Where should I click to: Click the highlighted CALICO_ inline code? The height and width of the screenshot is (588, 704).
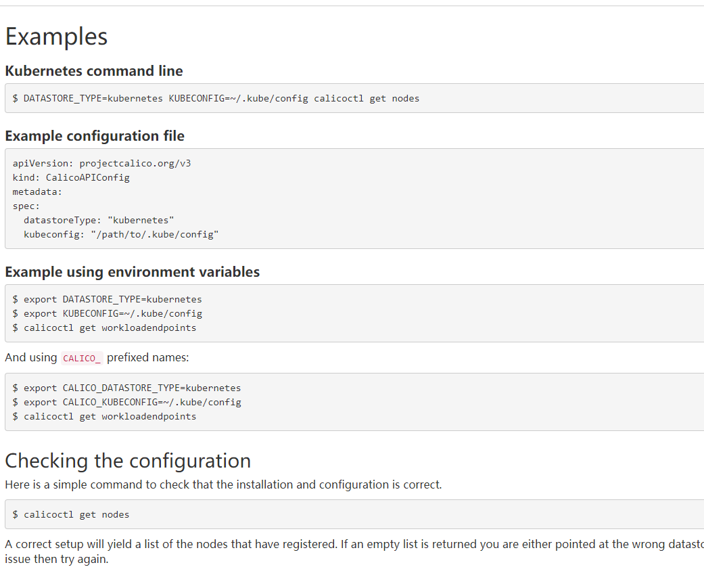pyautogui.click(x=82, y=359)
